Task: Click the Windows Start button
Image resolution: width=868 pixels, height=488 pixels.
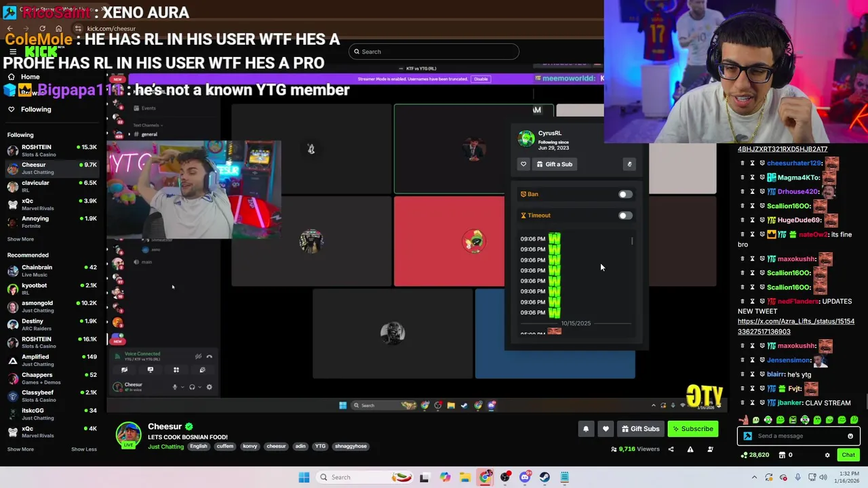Action: pyautogui.click(x=304, y=477)
